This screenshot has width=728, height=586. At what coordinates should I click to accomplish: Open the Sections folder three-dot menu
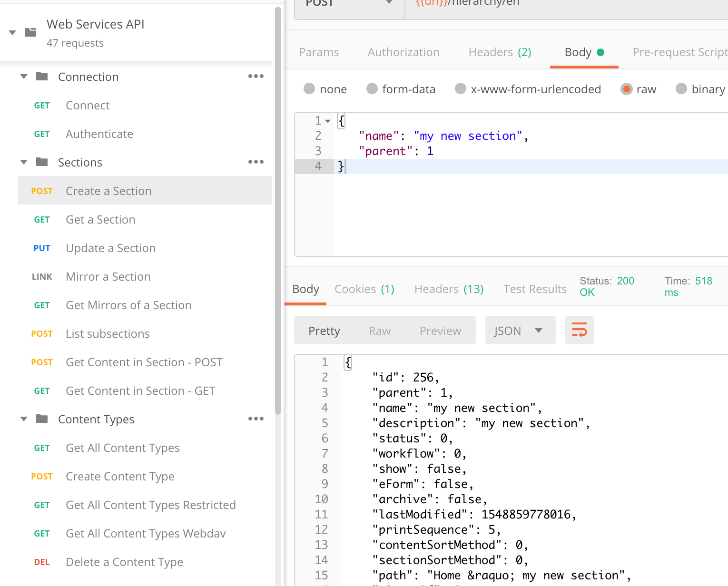(256, 162)
